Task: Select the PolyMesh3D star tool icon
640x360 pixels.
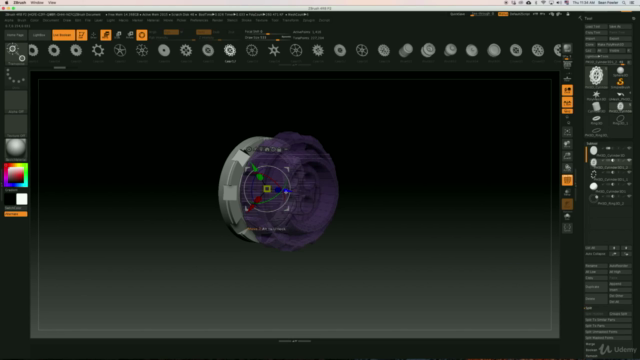Action: (596, 96)
